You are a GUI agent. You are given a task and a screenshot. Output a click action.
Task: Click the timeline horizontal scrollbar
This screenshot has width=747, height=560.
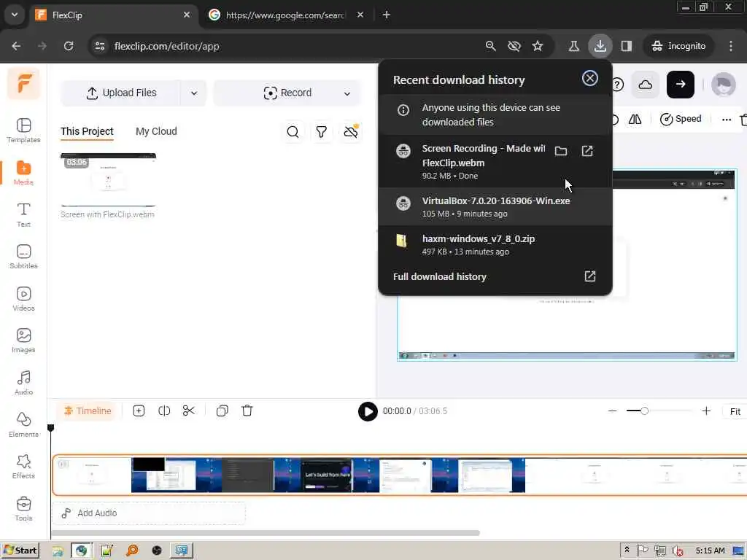pyautogui.click(x=266, y=533)
